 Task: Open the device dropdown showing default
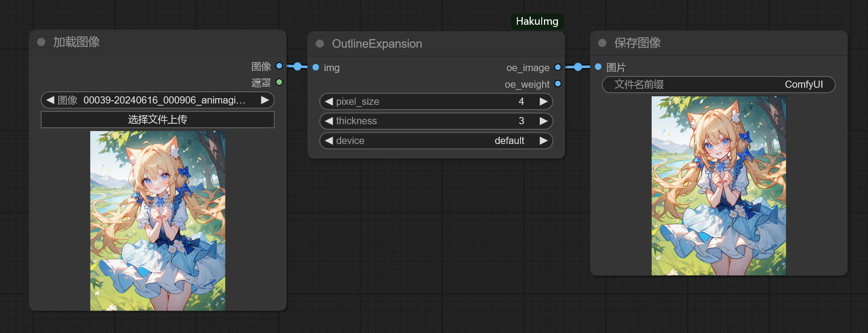point(436,140)
